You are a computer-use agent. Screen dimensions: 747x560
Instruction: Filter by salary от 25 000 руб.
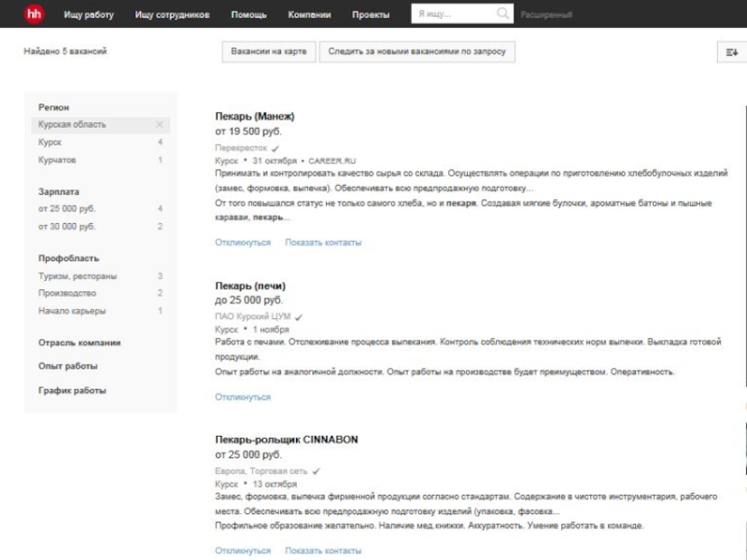[x=67, y=209]
